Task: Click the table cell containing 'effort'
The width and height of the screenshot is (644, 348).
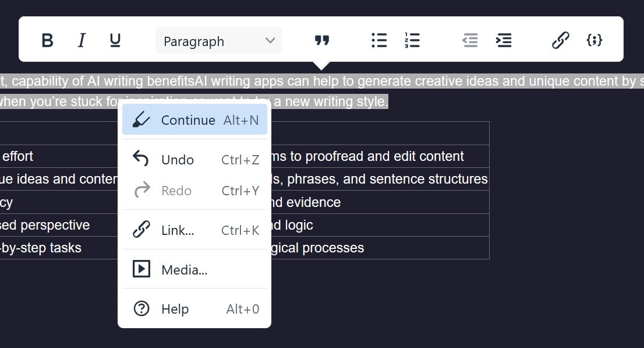Action: (59, 156)
